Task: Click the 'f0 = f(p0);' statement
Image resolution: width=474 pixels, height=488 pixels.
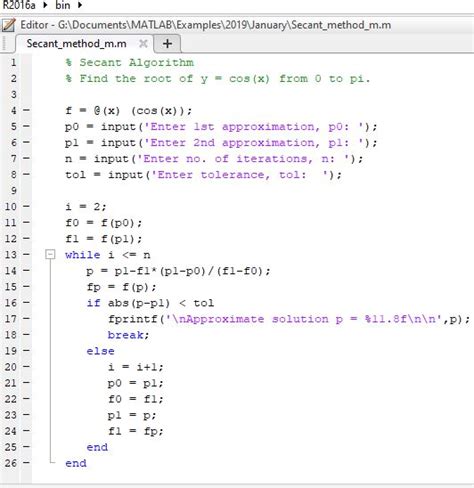Action: pyautogui.click(x=104, y=223)
